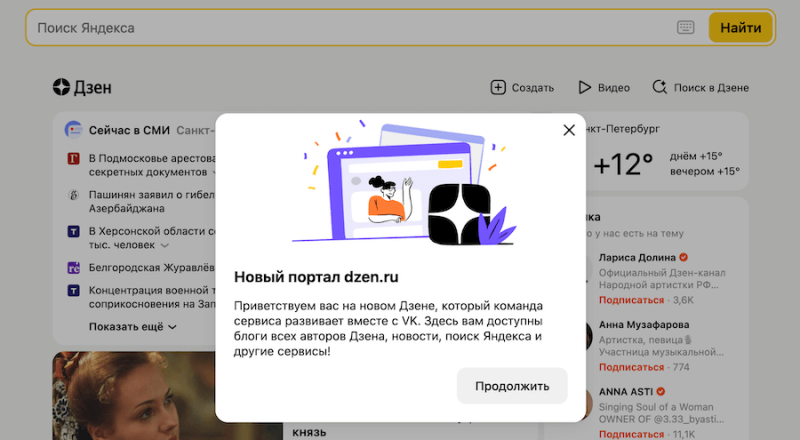Click the plus icon next to Создать
This screenshot has height=440, width=800.
coord(498,87)
